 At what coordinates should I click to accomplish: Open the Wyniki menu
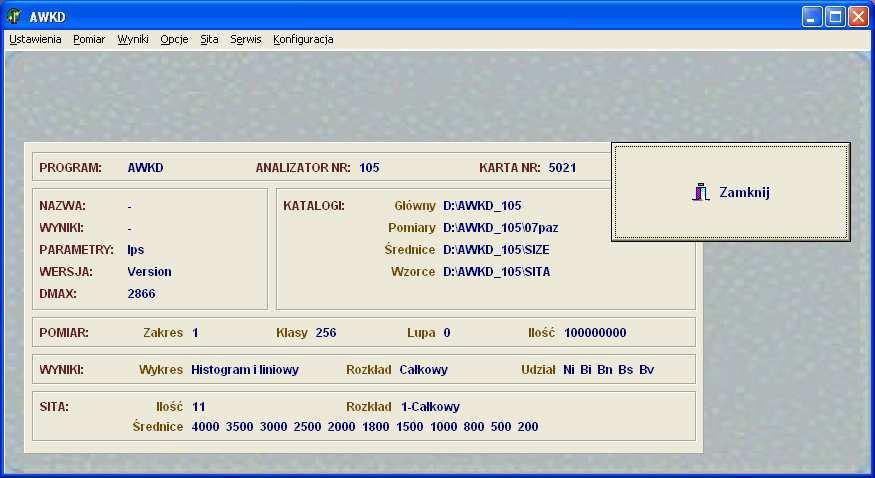click(133, 39)
